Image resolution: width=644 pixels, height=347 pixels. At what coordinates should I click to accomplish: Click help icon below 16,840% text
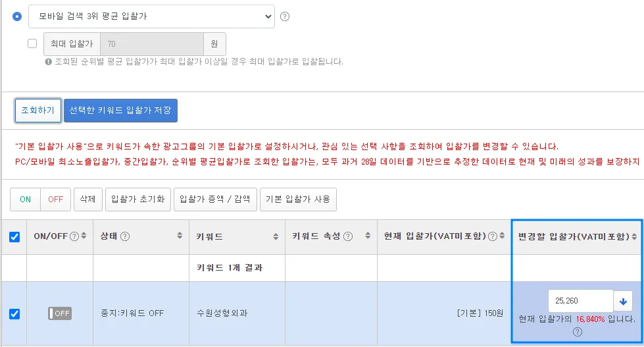pyautogui.click(x=578, y=333)
